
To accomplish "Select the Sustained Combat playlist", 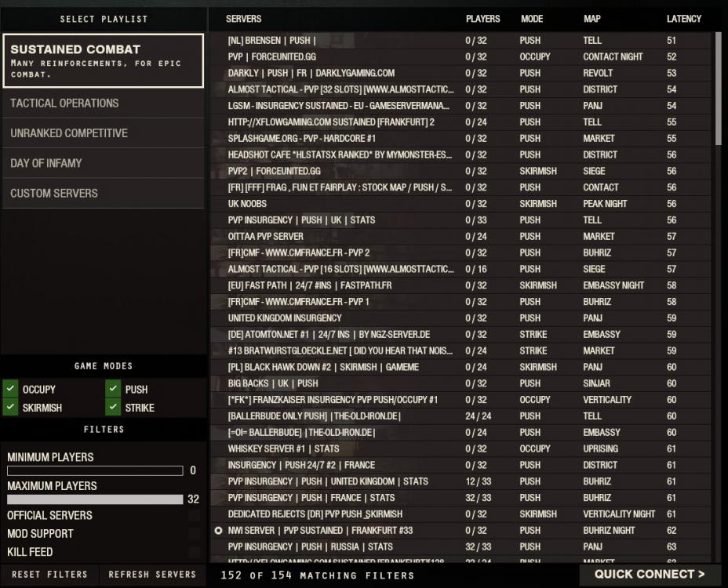I will (103, 60).
